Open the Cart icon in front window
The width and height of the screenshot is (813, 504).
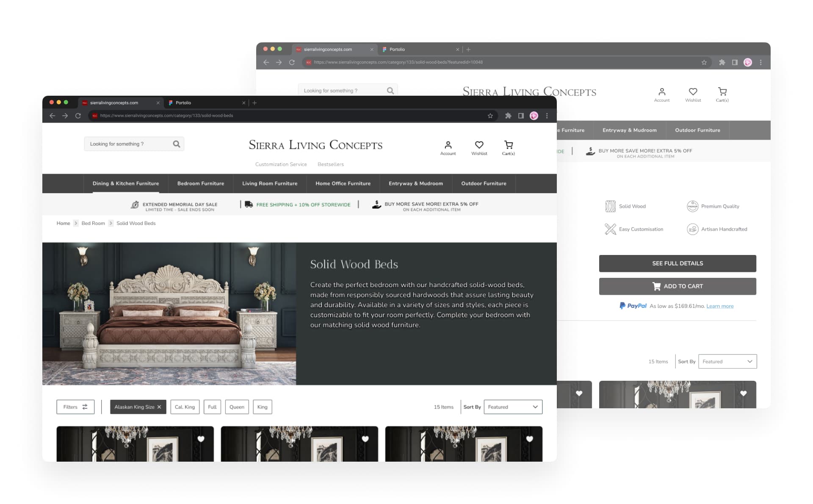click(x=509, y=145)
